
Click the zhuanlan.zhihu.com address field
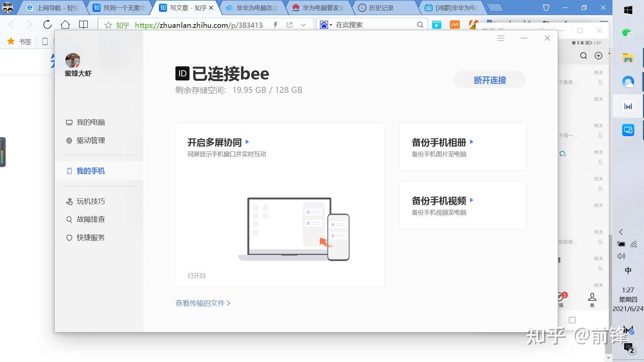tap(199, 25)
